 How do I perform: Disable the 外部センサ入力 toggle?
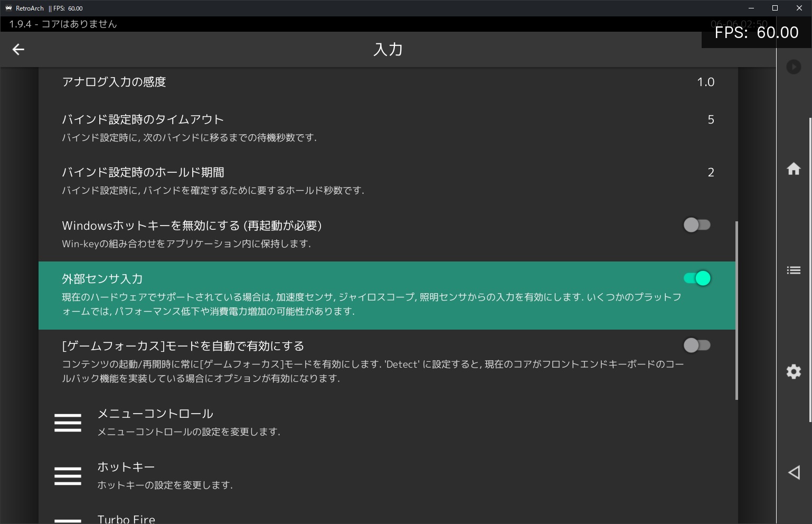tap(697, 278)
